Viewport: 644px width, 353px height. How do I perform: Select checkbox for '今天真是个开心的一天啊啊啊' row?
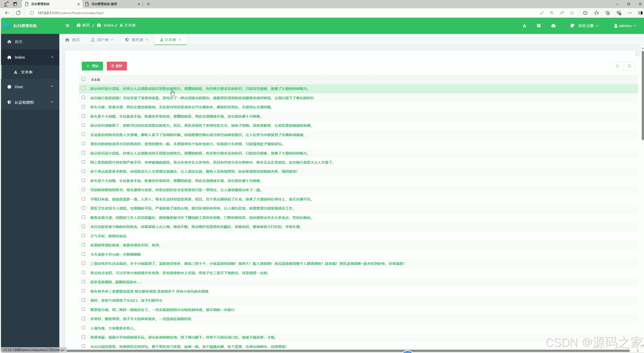pyautogui.click(x=84, y=254)
